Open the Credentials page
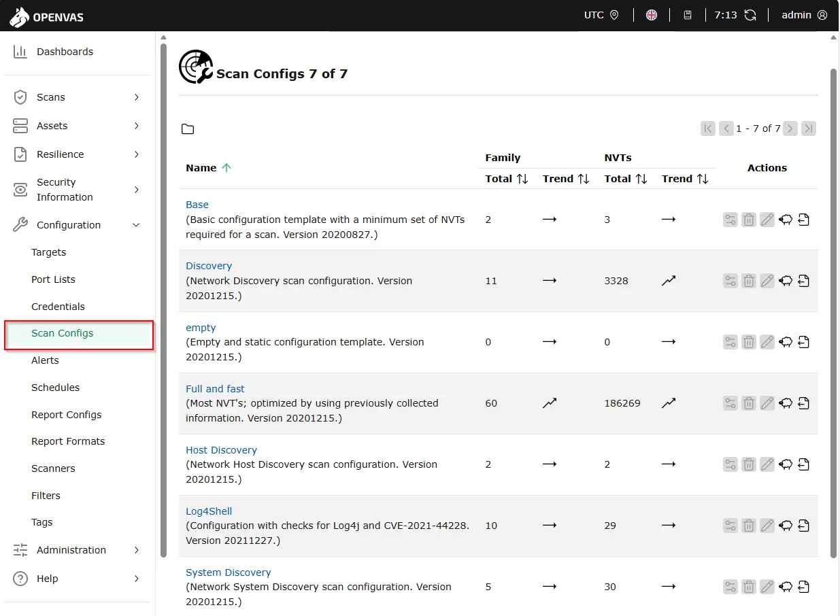Viewport: 840px width, 616px height. pyautogui.click(x=58, y=307)
